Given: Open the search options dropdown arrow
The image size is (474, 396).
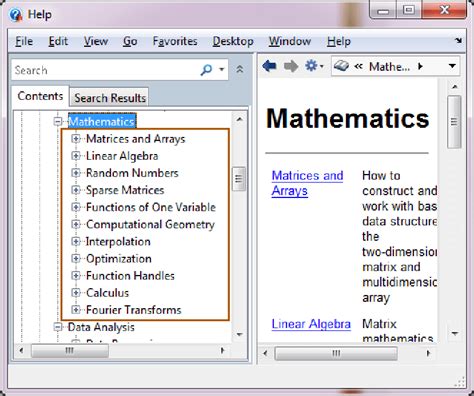Looking at the screenshot, I should coord(222,69).
